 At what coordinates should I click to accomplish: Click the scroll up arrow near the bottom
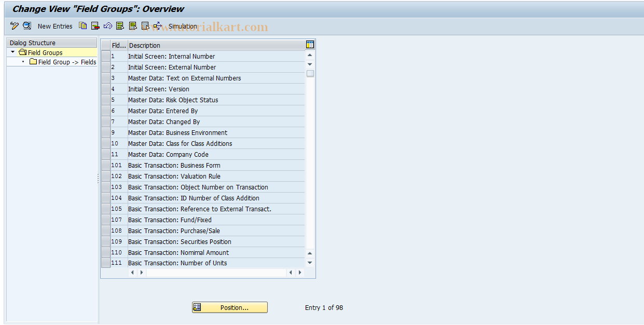pyautogui.click(x=310, y=253)
